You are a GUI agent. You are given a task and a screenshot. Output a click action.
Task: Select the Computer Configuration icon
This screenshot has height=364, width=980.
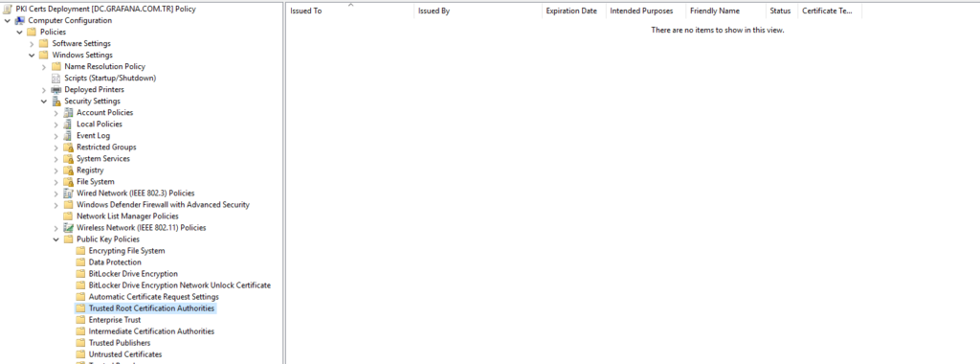click(x=19, y=21)
